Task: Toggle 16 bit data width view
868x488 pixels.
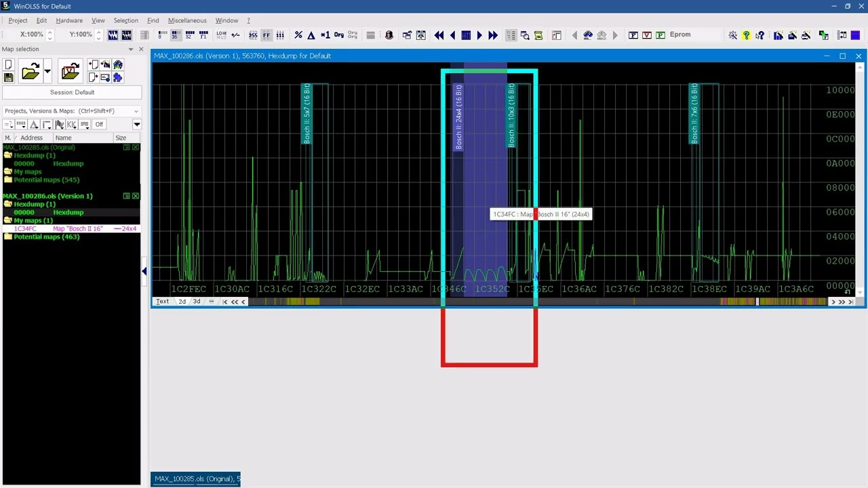Action: coord(175,35)
